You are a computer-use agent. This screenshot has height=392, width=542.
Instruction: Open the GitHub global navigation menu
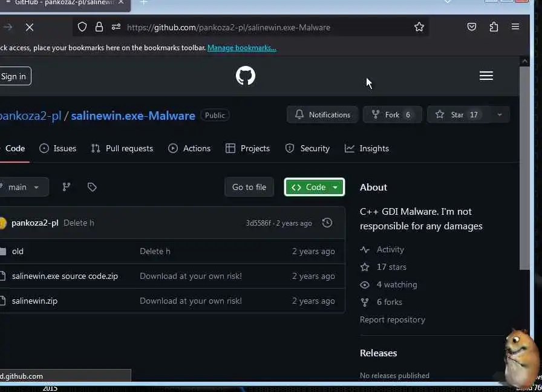click(x=486, y=76)
